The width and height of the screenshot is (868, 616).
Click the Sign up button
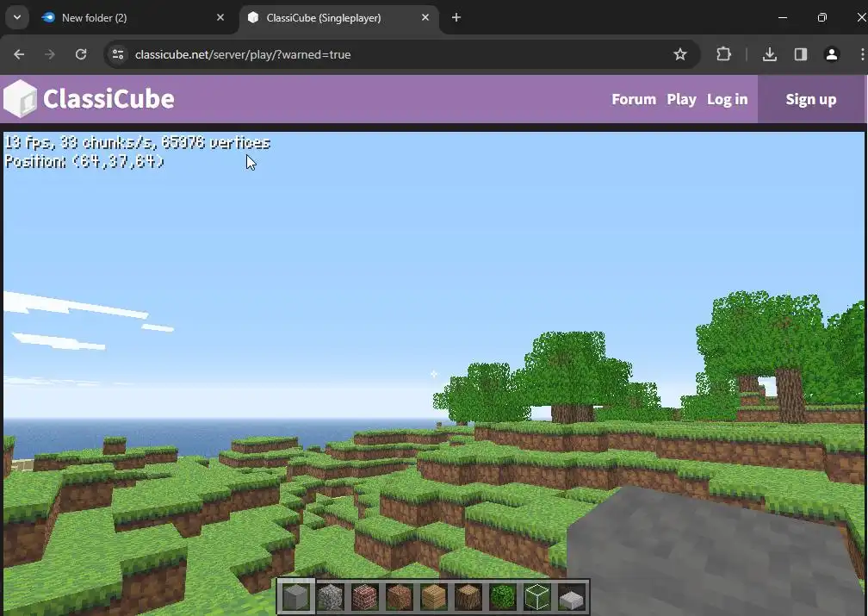click(x=811, y=99)
